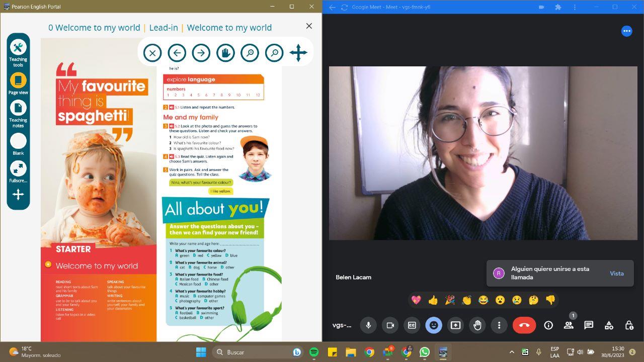Go to the next book page

(201, 53)
